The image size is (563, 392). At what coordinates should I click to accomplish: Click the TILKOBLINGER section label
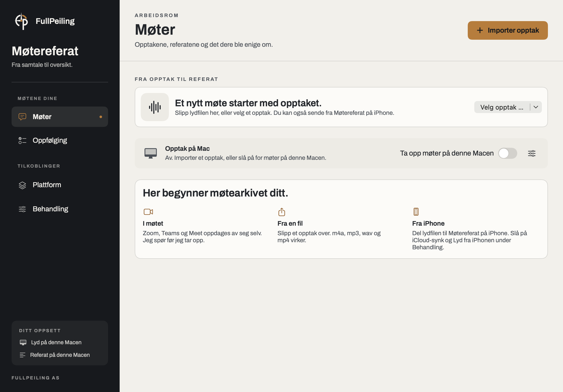(39, 166)
